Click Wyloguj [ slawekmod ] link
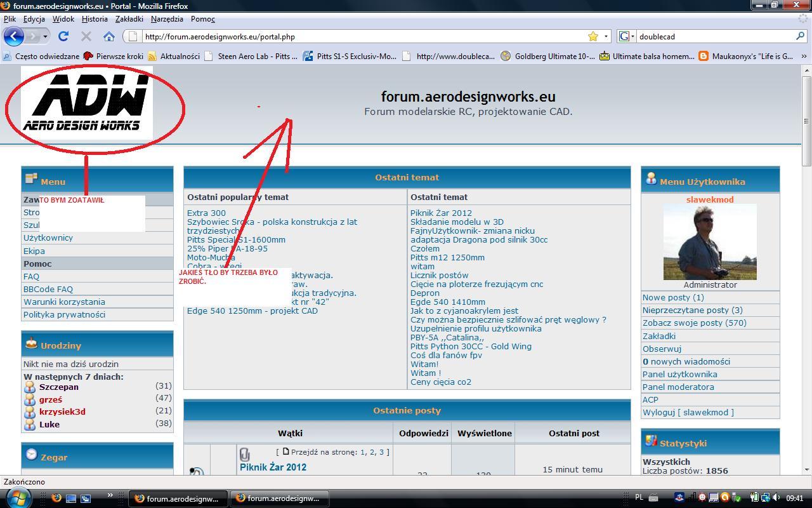The width and height of the screenshot is (812, 508). 688,412
